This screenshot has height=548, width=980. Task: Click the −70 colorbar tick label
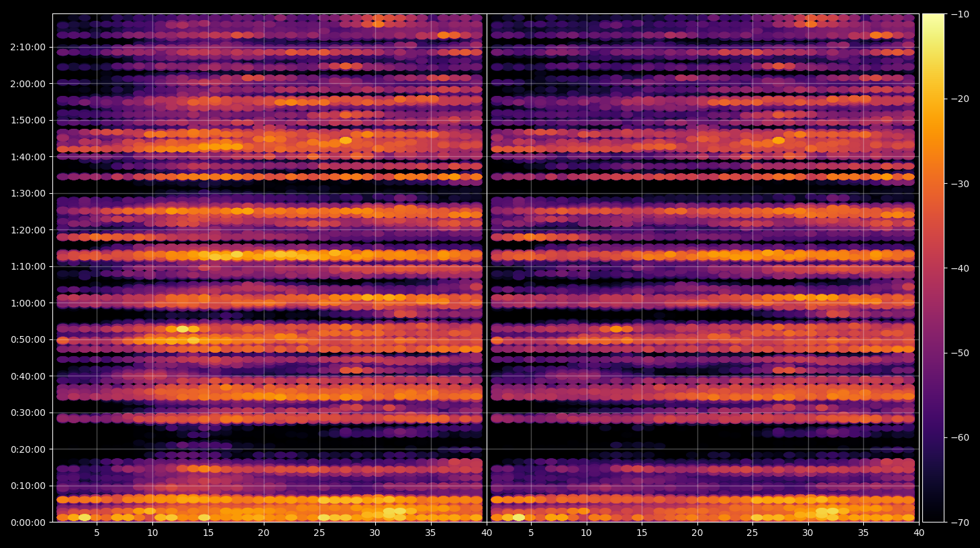960,522
